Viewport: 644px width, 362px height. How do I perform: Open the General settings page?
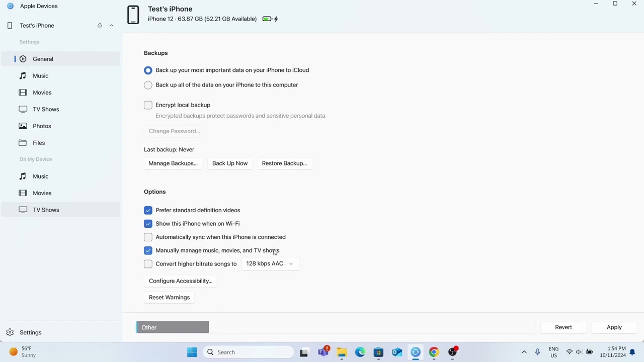coord(60,59)
